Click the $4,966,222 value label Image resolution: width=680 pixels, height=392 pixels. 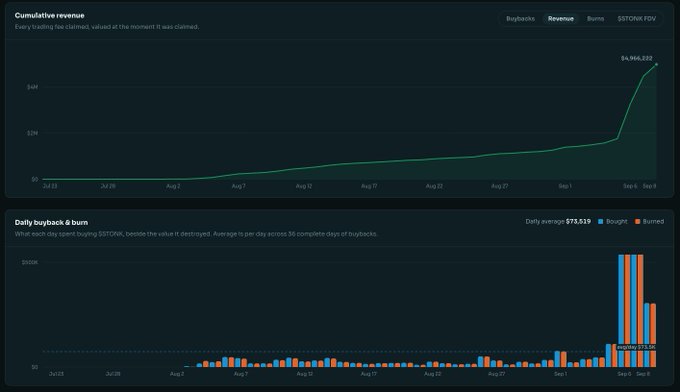point(637,58)
